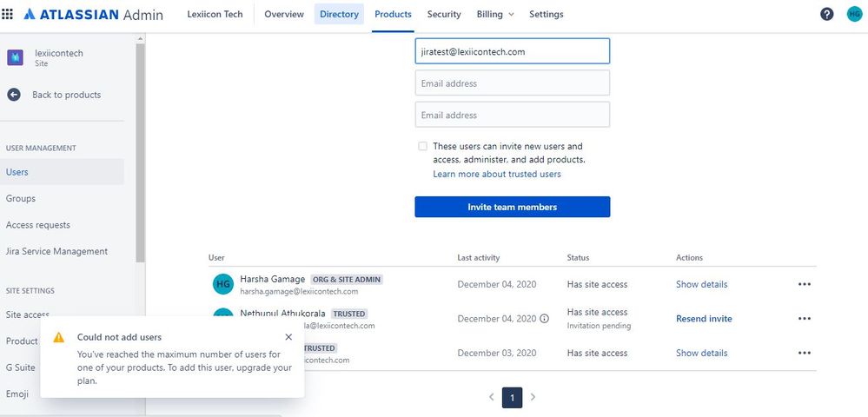Image resolution: width=868 pixels, height=417 pixels.
Task: Click the Status column header
Action: tap(578, 257)
